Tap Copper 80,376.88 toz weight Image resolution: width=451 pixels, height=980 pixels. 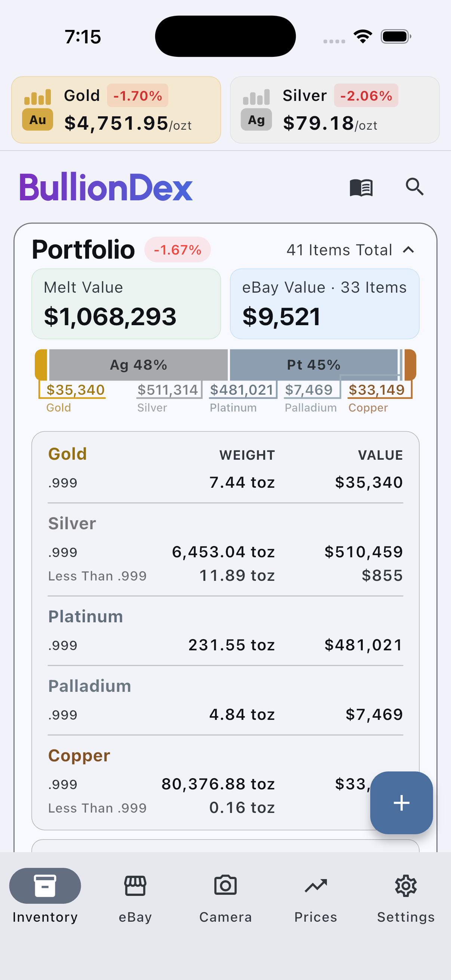pyautogui.click(x=218, y=784)
